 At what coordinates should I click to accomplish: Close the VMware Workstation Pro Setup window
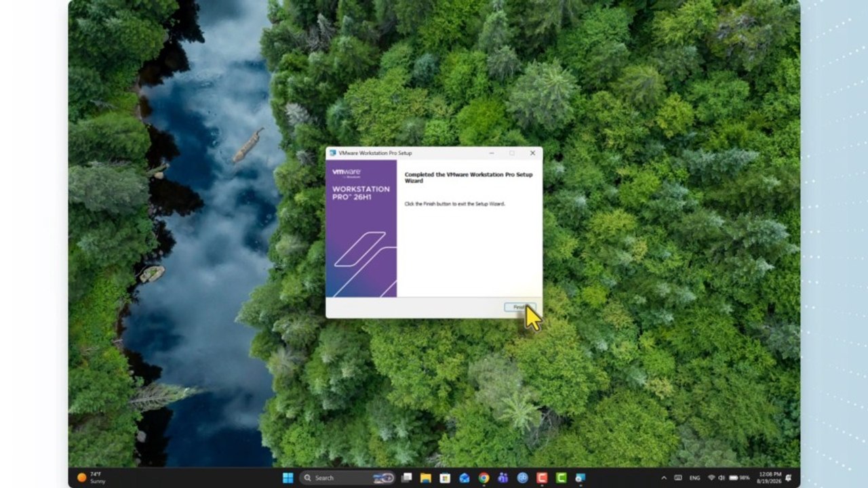(532, 153)
